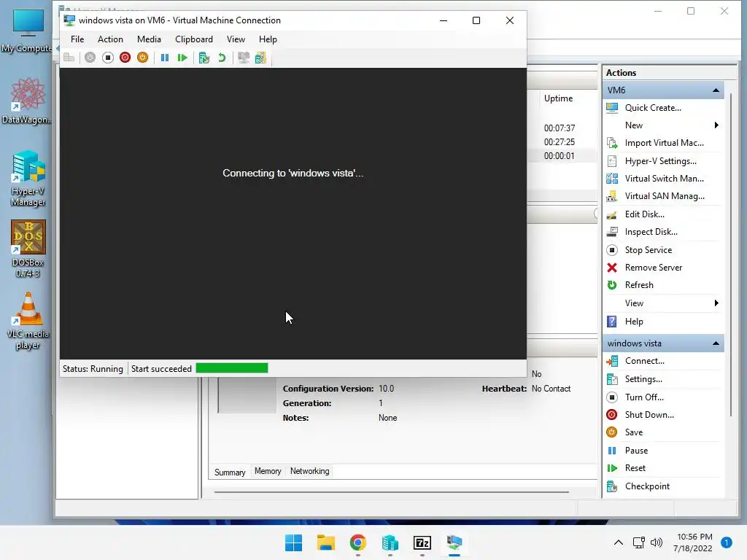This screenshot has width=747, height=560.
Task: Click Reset in the Actions pane
Action: point(635,468)
